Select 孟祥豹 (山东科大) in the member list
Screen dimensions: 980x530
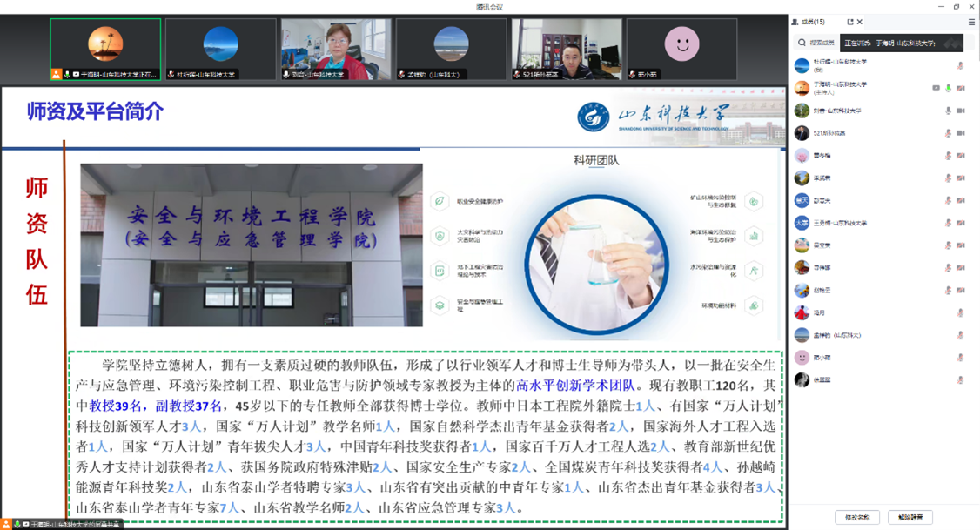coord(833,335)
